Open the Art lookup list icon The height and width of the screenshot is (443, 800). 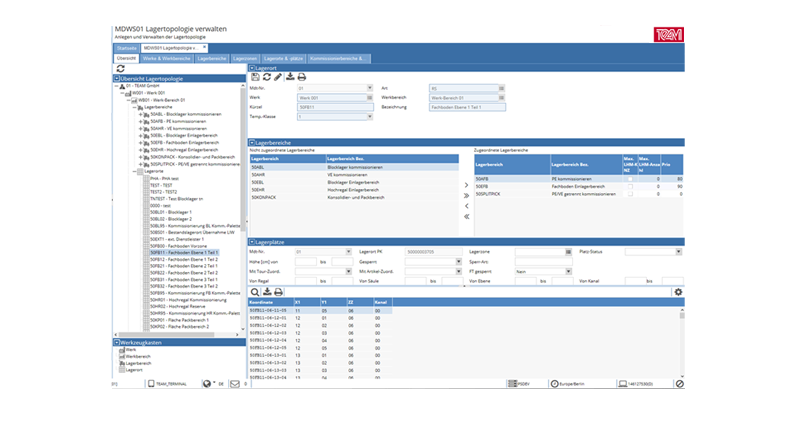(502, 88)
